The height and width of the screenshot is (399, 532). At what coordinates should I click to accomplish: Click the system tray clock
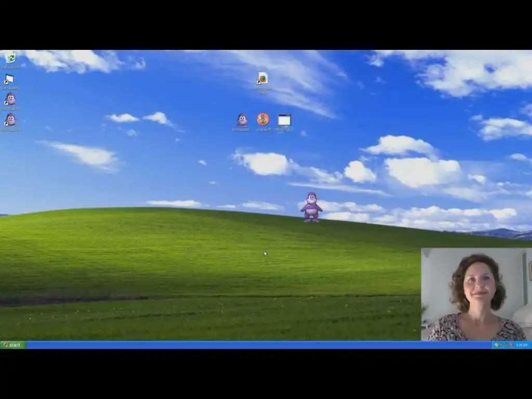[x=522, y=345]
